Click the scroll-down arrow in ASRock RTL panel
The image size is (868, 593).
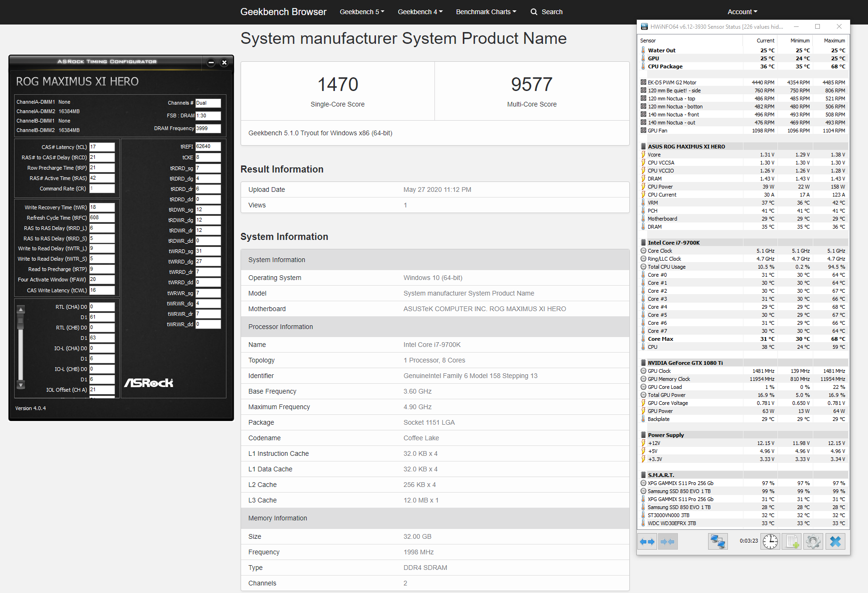[x=21, y=385]
